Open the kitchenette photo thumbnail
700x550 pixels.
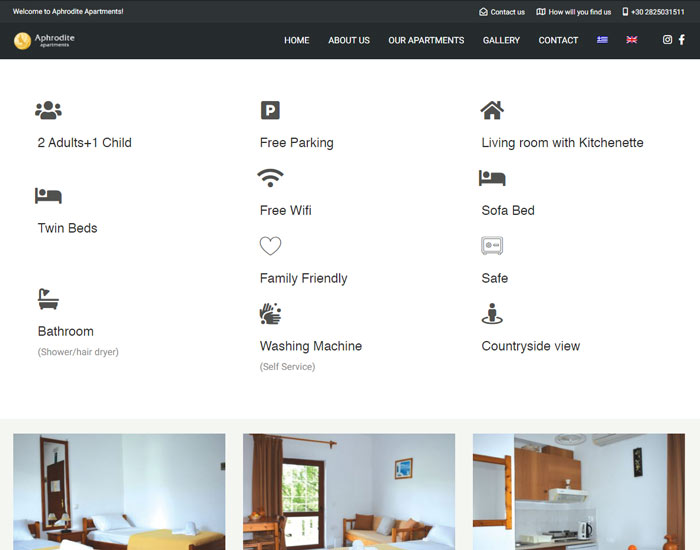tap(578, 491)
